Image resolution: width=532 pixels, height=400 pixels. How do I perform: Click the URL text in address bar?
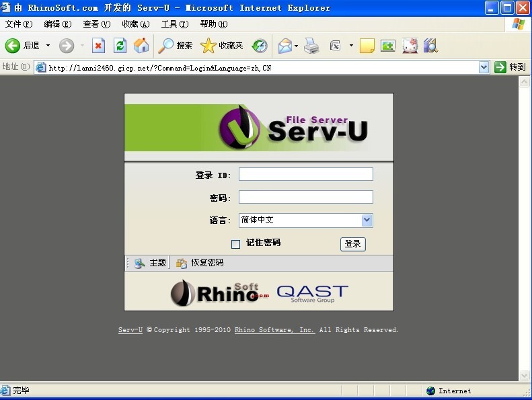pos(160,68)
